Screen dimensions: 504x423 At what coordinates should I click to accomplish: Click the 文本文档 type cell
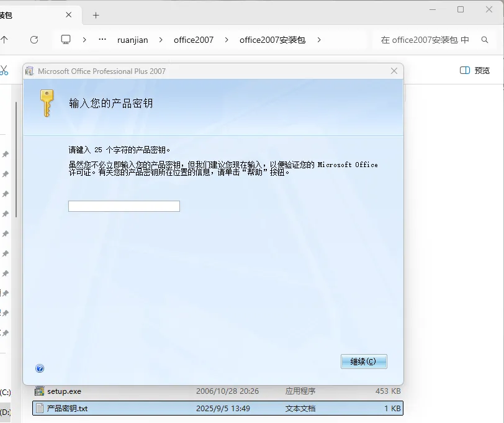click(x=300, y=409)
